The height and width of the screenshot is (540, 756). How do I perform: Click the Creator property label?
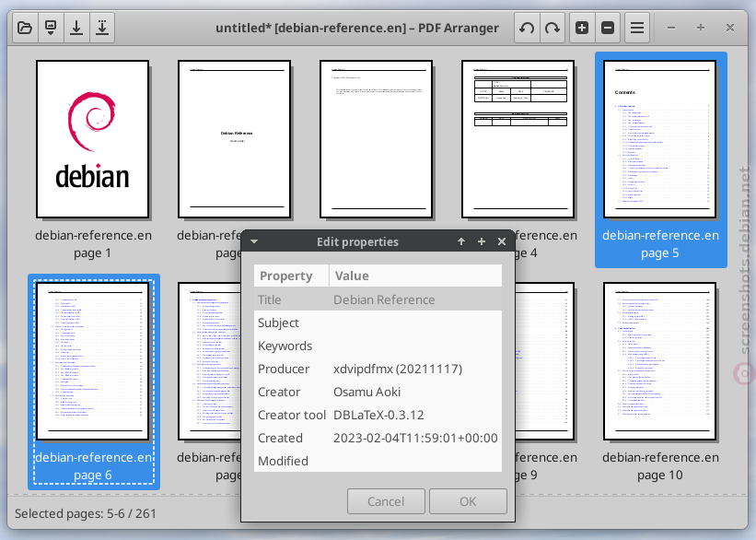pyautogui.click(x=279, y=392)
